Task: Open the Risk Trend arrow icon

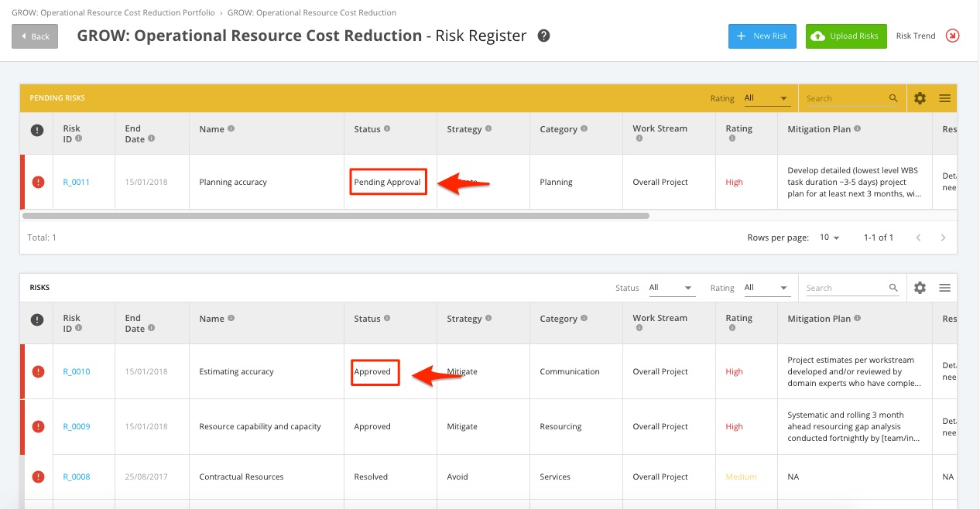Action: 953,36
